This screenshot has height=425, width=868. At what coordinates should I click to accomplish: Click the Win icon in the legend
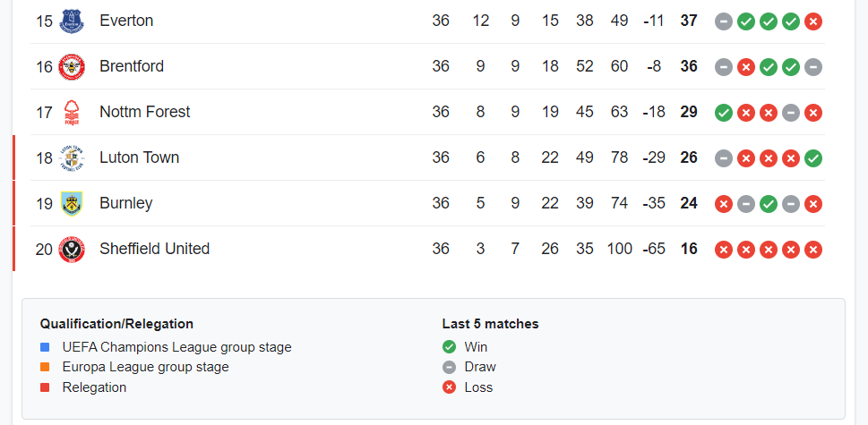449,347
